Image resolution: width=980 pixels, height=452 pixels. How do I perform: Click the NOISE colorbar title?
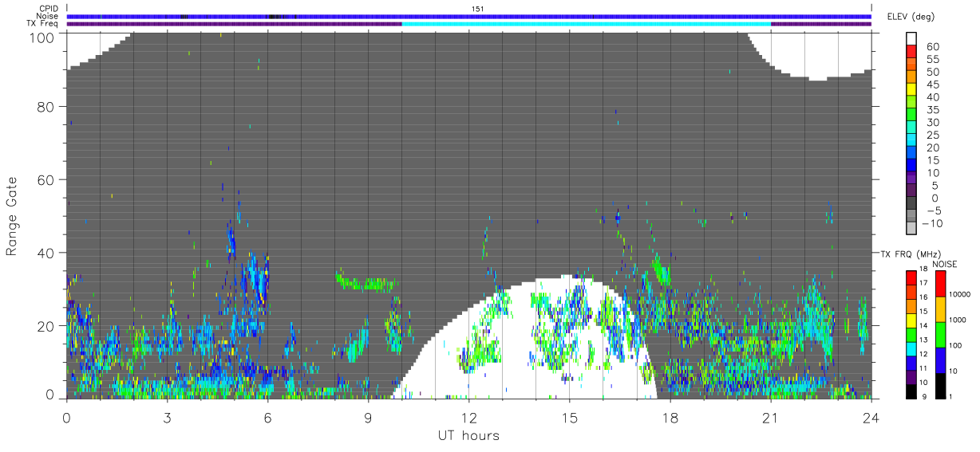(x=945, y=264)
